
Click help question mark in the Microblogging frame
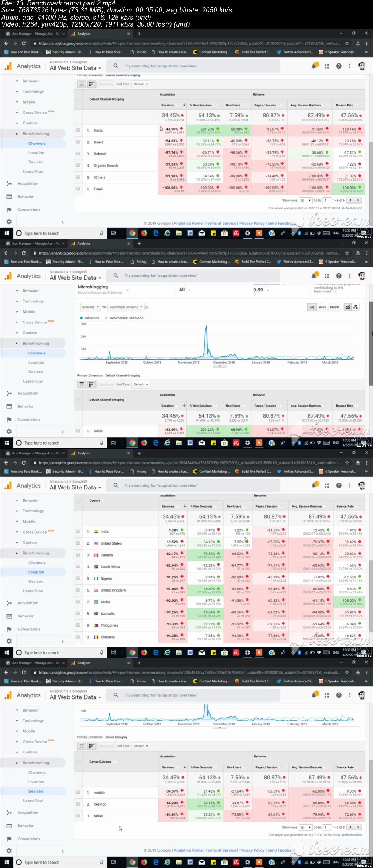click(x=339, y=276)
